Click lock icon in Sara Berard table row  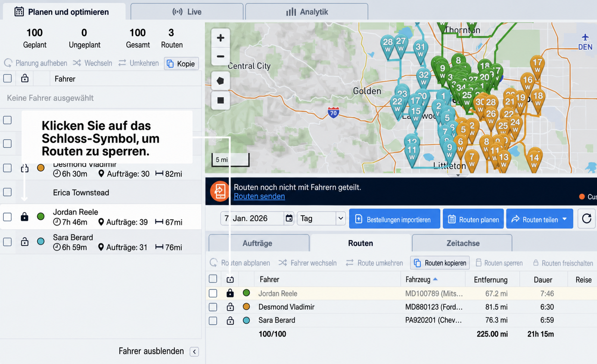(230, 320)
